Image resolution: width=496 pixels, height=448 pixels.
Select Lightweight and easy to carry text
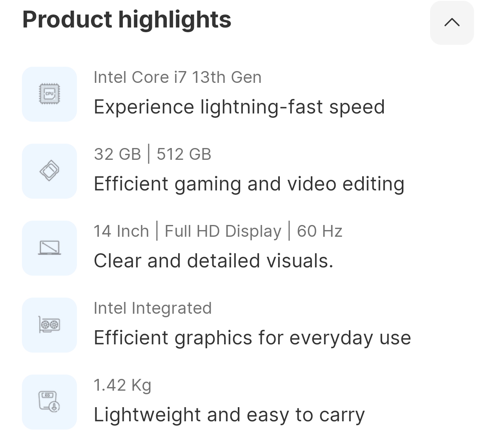(x=229, y=414)
